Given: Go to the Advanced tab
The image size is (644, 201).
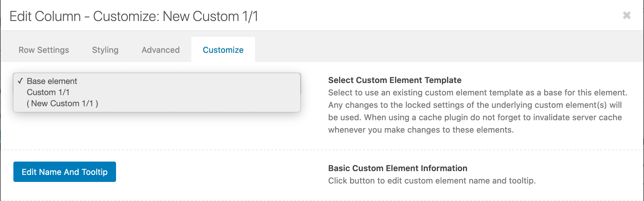Looking at the screenshot, I should click(161, 50).
